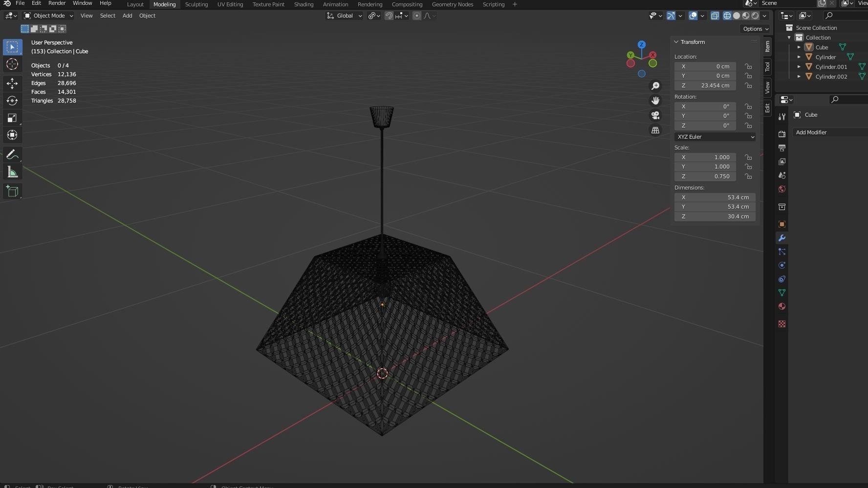The image size is (868, 488).
Task: Switch to wireframe viewport shading
Action: (727, 16)
